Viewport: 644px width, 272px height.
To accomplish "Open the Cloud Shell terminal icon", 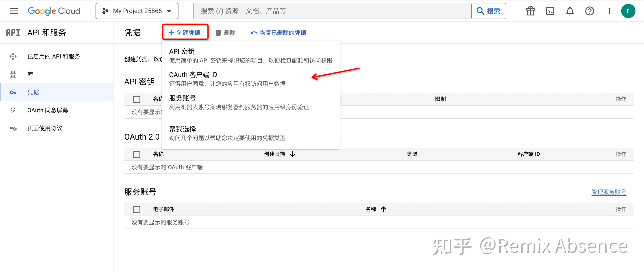I will (x=550, y=11).
